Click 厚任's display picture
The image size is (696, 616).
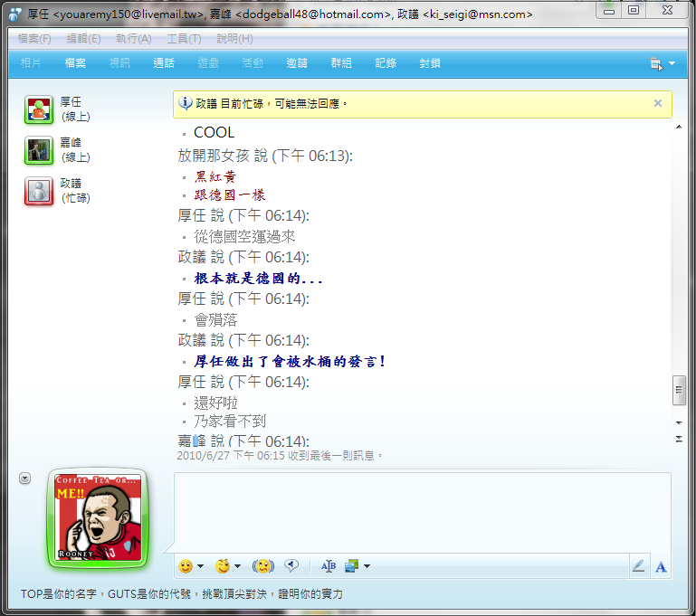[39, 109]
